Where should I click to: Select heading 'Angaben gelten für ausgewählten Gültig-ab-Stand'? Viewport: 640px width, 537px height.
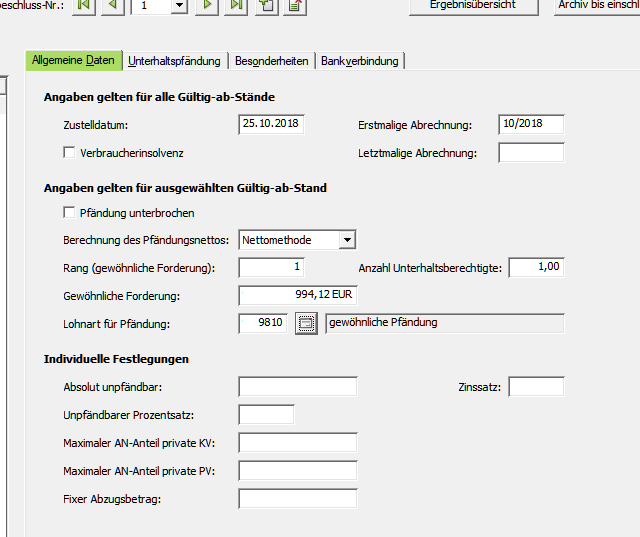tap(185, 188)
